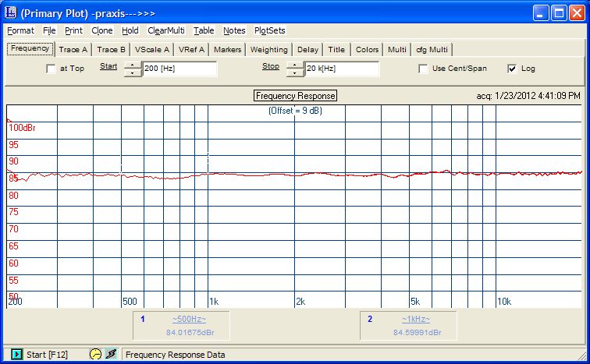Screen dimensions: 590x364
Task: Open the Print menu
Action: pos(73,30)
